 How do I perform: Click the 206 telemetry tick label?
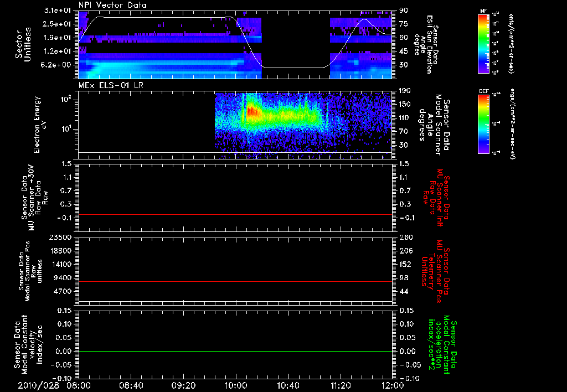[405, 251]
